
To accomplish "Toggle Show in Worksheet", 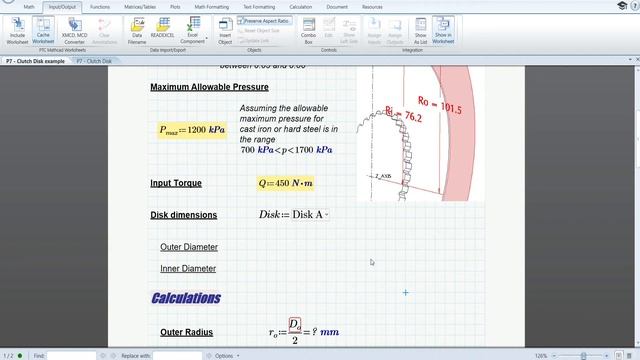I will 443,30.
